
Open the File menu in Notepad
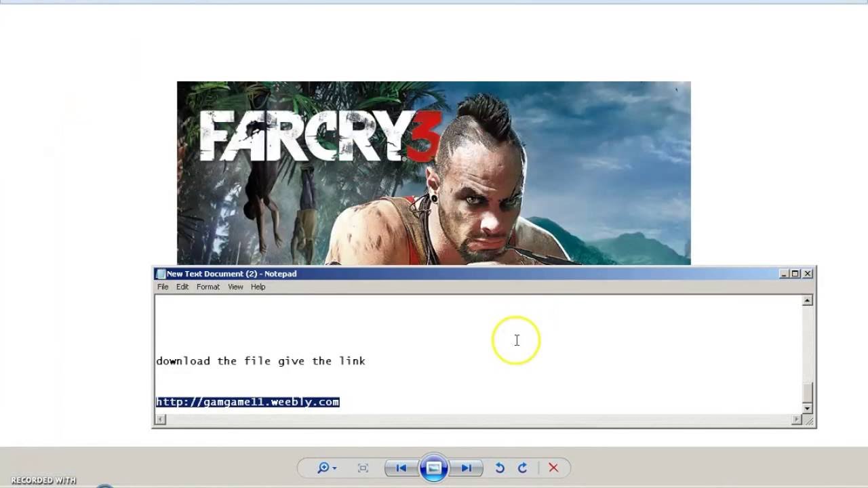(163, 287)
